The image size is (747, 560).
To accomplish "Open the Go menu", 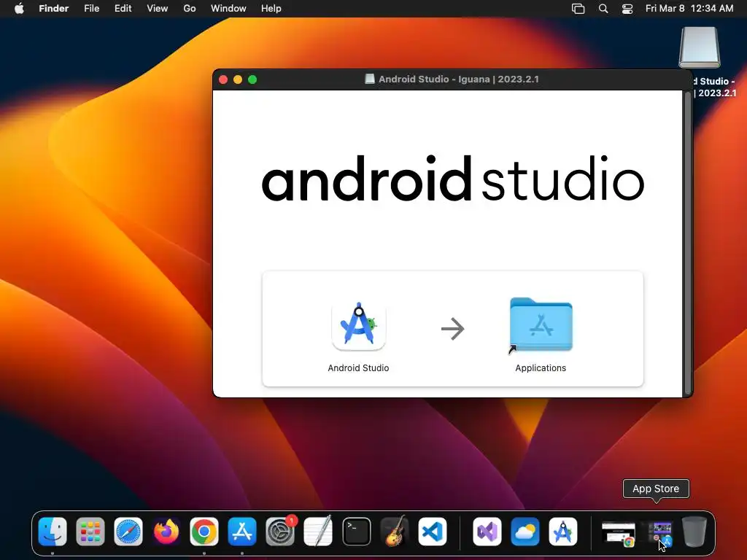I will click(190, 8).
